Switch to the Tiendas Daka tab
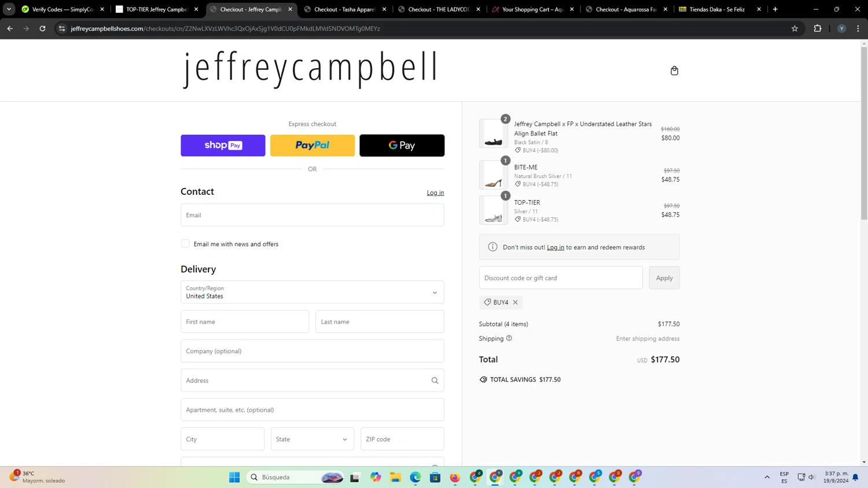The width and height of the screenshot is (868, 488). (720, 9)
